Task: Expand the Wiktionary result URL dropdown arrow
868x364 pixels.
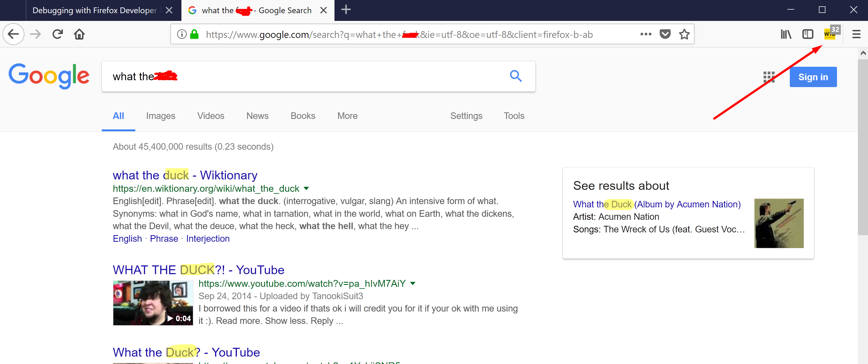Action: pyautogui.click(x=306, y=188)
